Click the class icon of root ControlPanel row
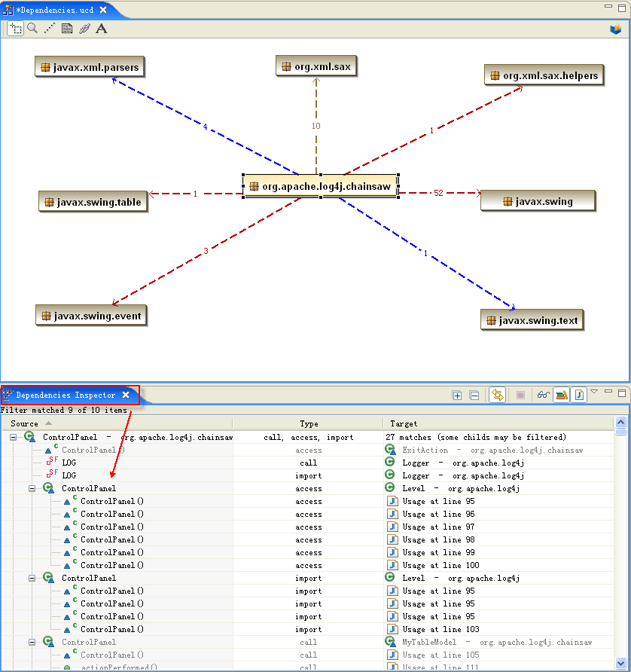Screen dimensions: 631x672 pyautogui.click(x=29, y=437)
